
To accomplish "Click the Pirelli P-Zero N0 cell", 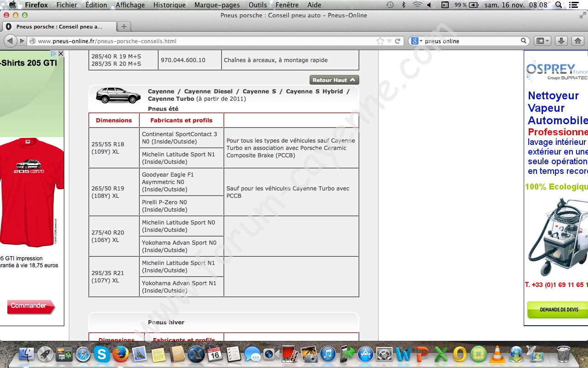I will pyautogui.click(x=181, y=206).
